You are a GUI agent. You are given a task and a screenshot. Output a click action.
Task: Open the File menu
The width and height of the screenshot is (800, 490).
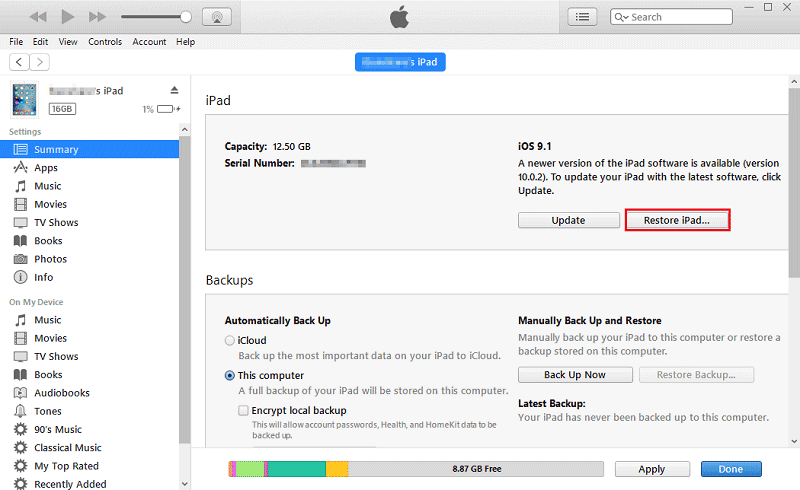click(16, 42)
